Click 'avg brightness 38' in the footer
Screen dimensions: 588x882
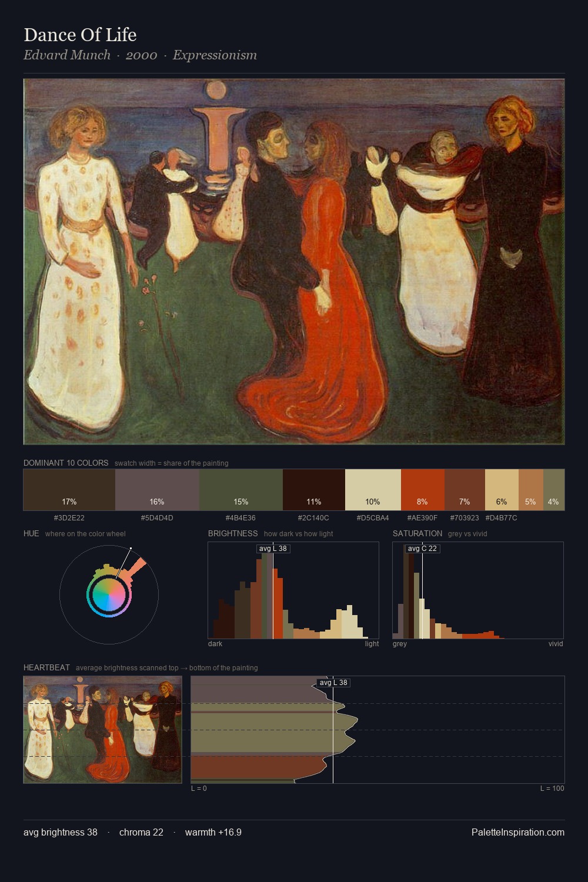tap(61, 833)
